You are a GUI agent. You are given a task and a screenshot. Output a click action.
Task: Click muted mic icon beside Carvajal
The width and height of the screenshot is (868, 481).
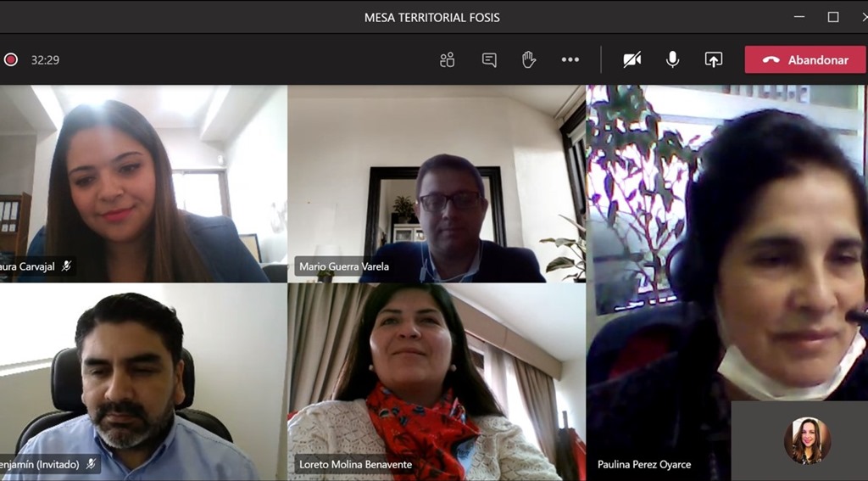tap(66, 266)
